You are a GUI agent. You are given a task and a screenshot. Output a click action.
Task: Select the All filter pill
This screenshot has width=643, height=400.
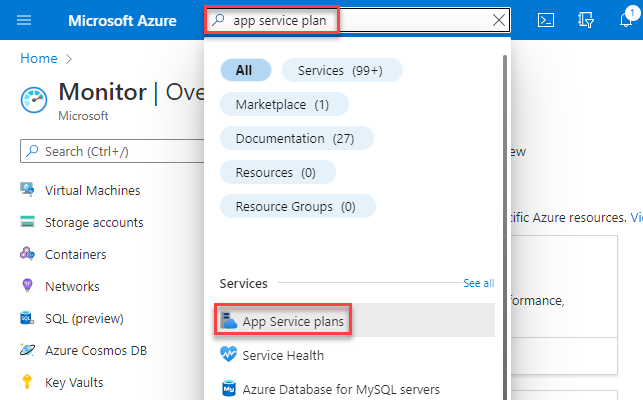[244, 70]
